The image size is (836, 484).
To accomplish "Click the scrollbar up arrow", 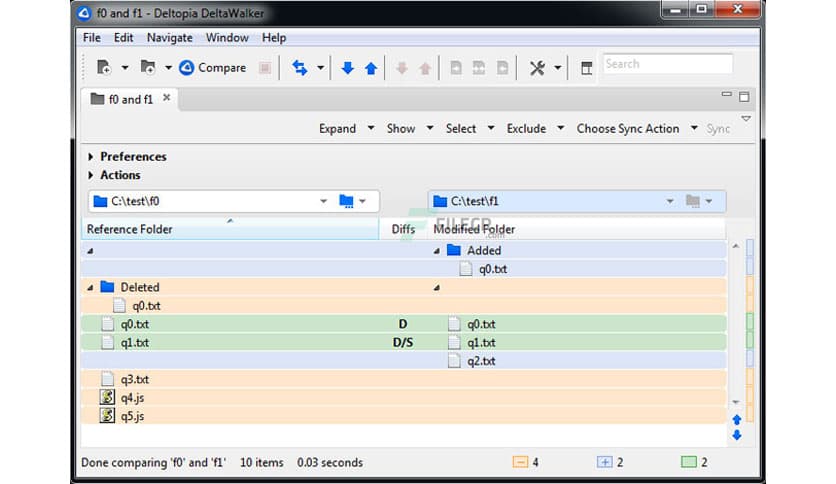I will [736, 246].
